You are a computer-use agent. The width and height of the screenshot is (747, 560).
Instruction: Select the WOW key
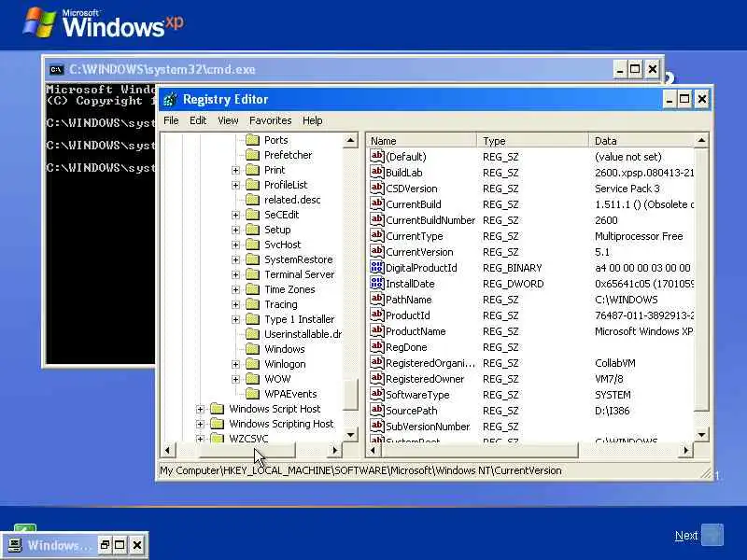pyautogui.click(x=277, y=379)
